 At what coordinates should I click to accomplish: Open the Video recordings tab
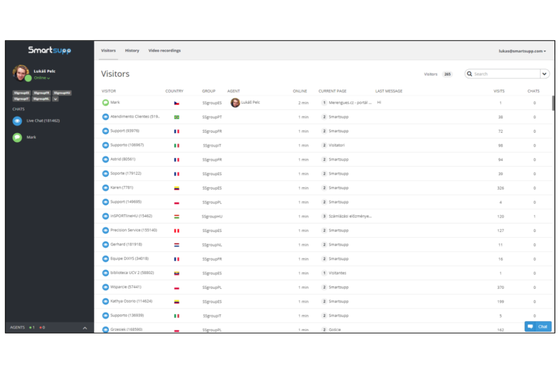(x=164, y=51)
